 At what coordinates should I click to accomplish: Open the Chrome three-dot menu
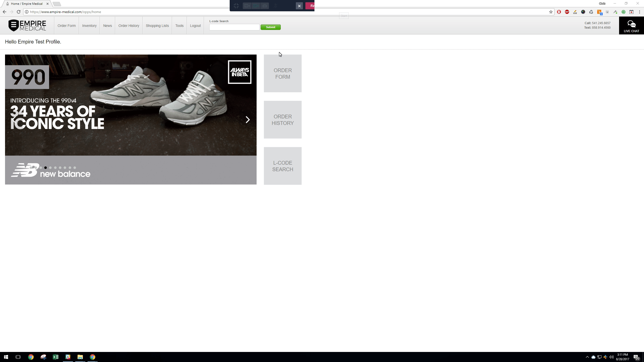click(639, 12)
